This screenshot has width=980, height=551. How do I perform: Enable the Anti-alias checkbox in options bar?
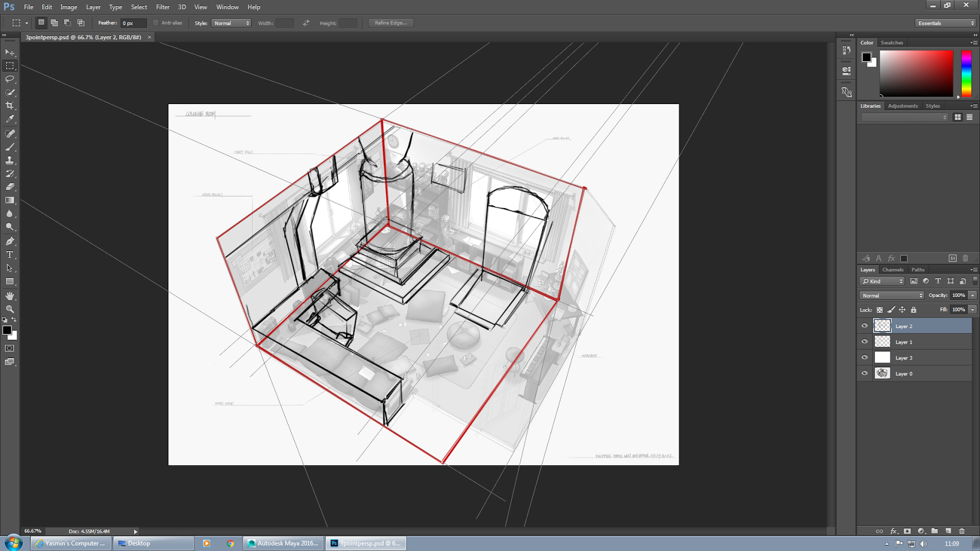coord(157,22)
